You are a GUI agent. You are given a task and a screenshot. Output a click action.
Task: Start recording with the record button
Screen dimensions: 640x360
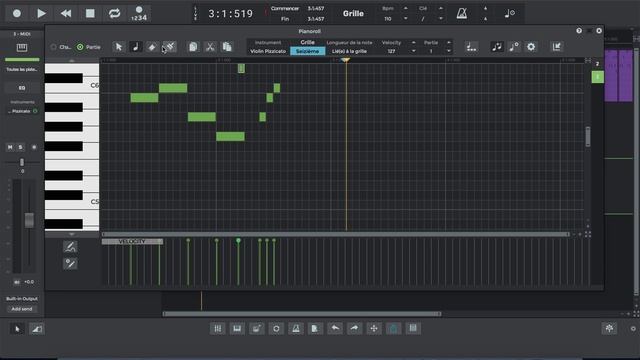[17, 13]
